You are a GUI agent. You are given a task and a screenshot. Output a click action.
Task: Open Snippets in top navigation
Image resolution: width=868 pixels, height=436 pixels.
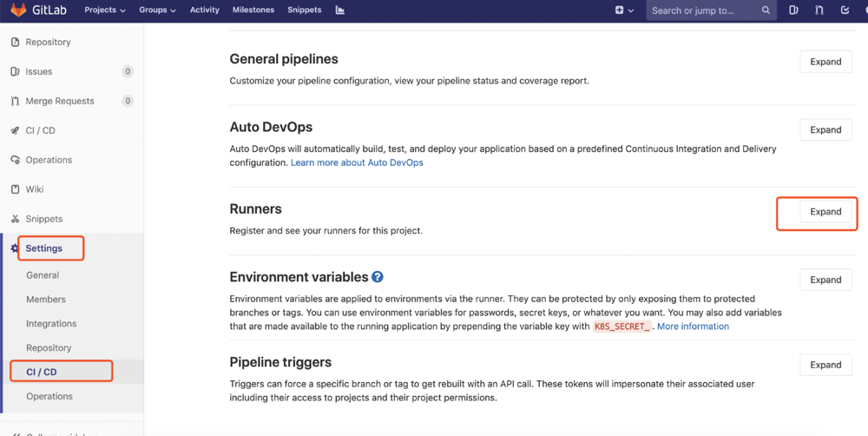coord(304,10)
